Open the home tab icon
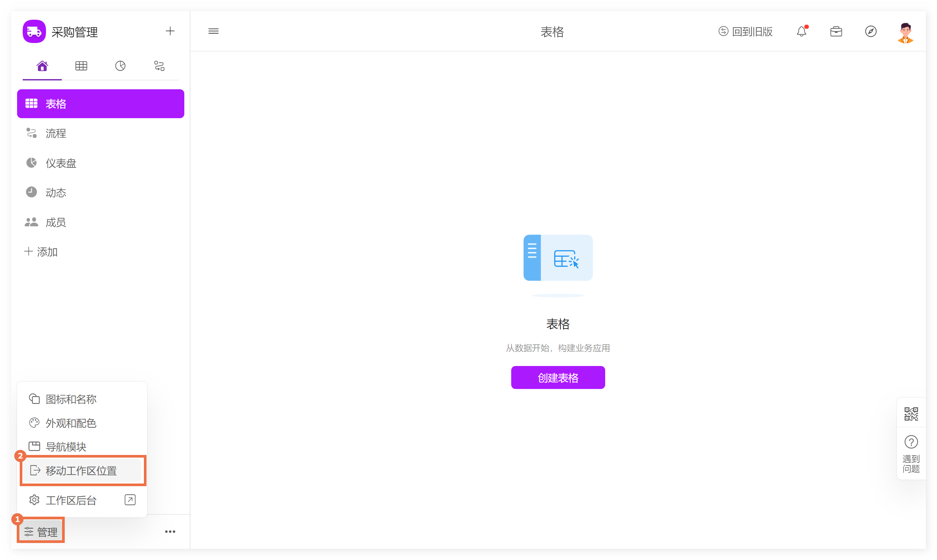This screenshot has width=937, height=560. point(42,66)
